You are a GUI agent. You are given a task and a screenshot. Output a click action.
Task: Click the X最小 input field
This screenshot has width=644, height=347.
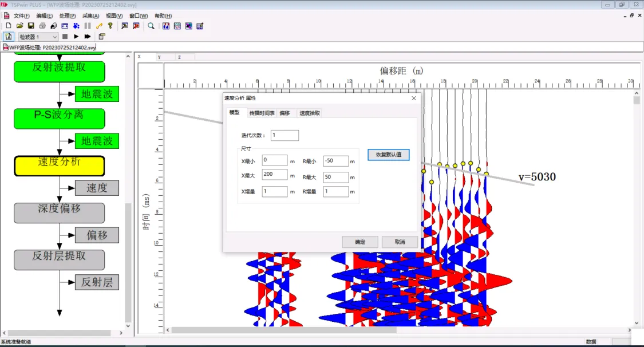[x=275, y=160]
